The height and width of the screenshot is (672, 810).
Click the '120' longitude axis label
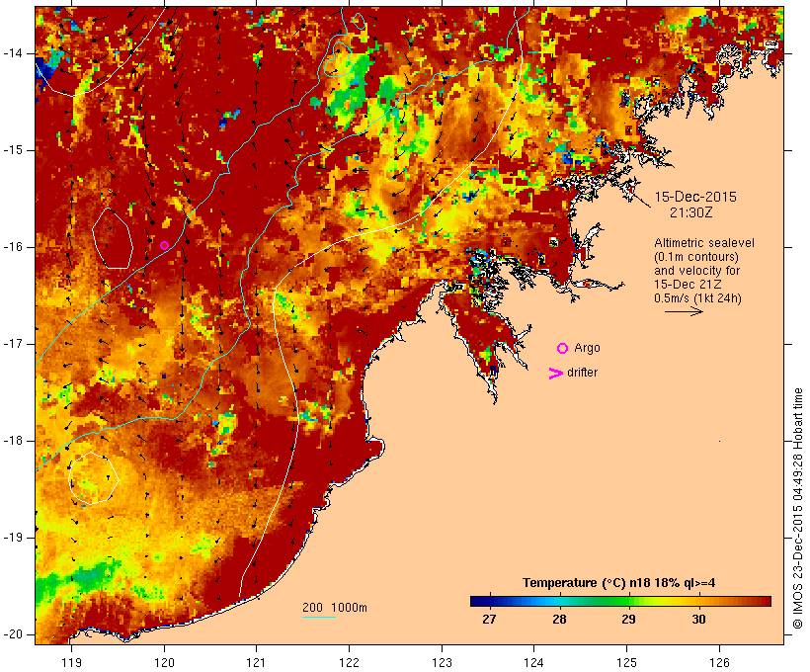pyautogui.click(x=164, y=662)
